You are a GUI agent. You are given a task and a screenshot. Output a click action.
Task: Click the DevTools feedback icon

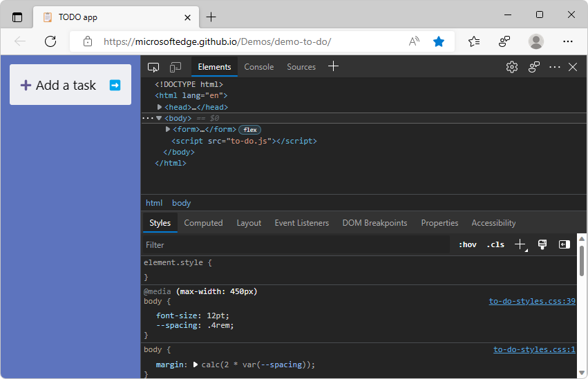click(533, 67)
